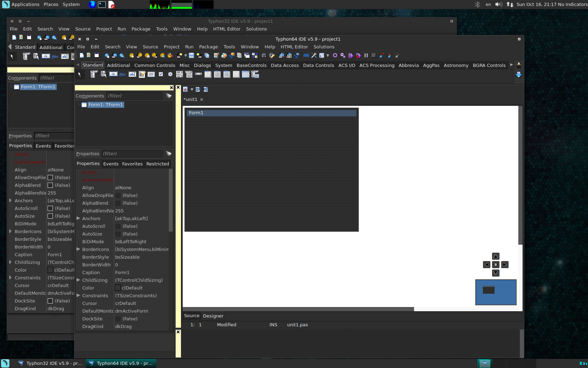Toggle DockSite checkbox in Typhon32 window
Screen dimensions: 588x368
tap(50, 301)
